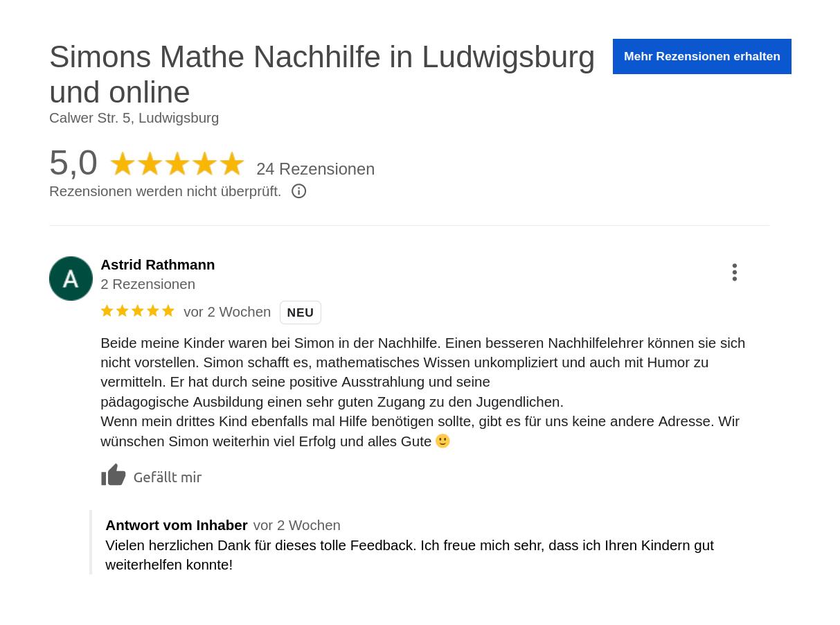The width and height of the screenshot is (840, 625).
Task: Click the "5,0" average rating number
Action: pyautogui.click(x=73, y=163)
